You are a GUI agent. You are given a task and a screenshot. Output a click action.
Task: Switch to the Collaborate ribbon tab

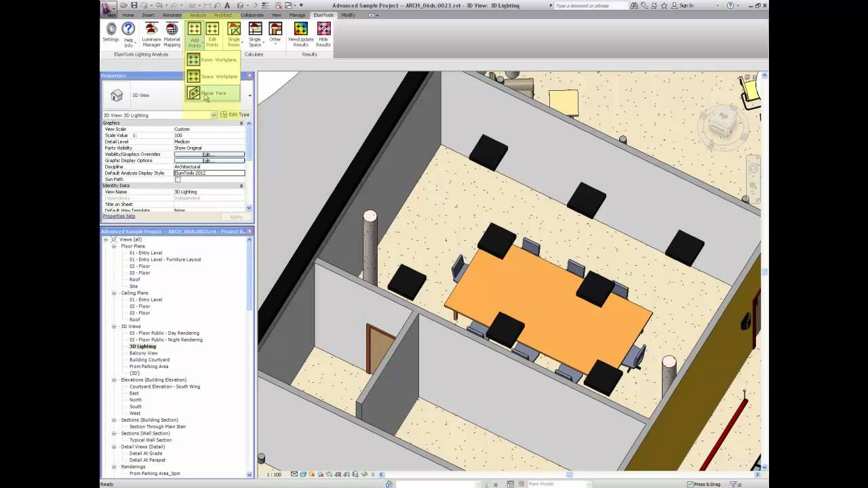tap(252, 15)
